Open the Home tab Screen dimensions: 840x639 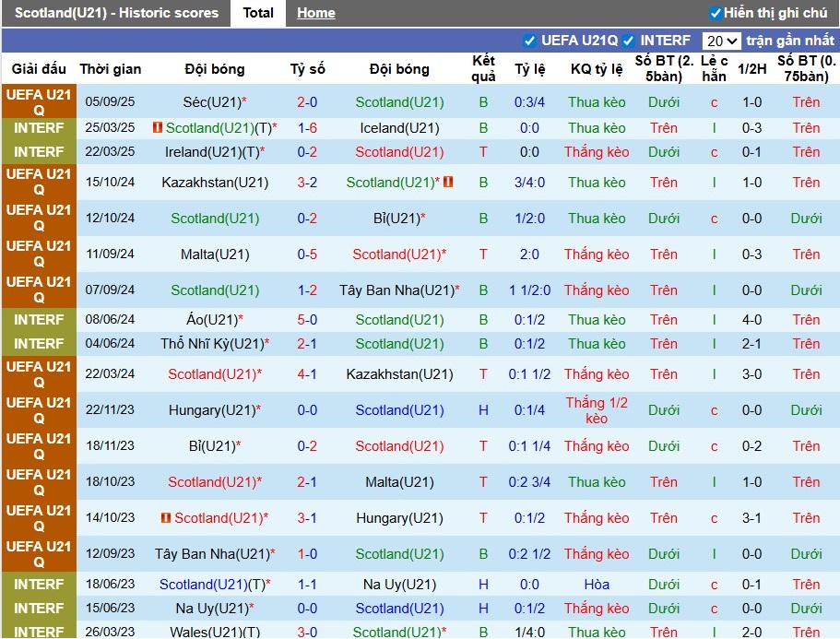pyautogui.click(x=316, y=13)
